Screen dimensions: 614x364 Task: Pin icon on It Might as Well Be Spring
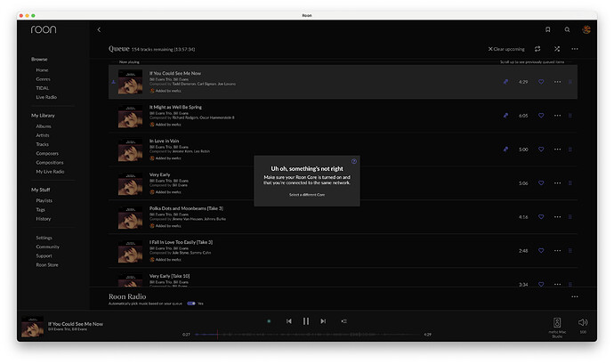pos(505,116)
